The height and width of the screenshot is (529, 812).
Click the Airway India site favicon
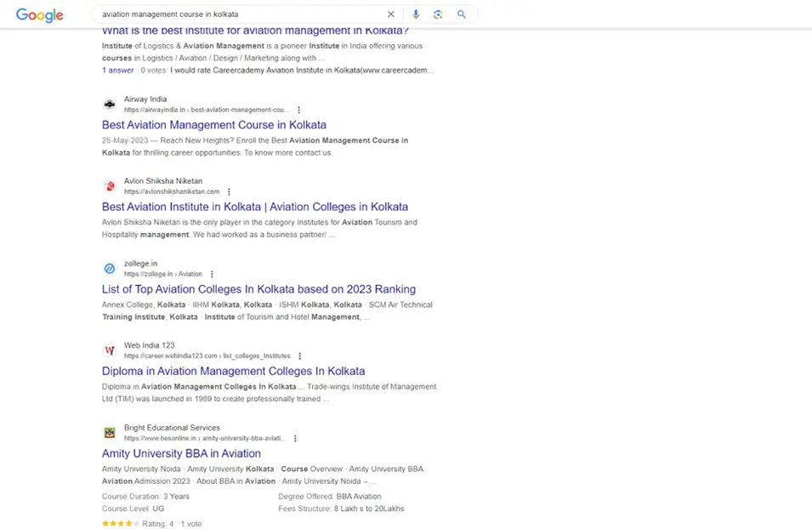110,105
